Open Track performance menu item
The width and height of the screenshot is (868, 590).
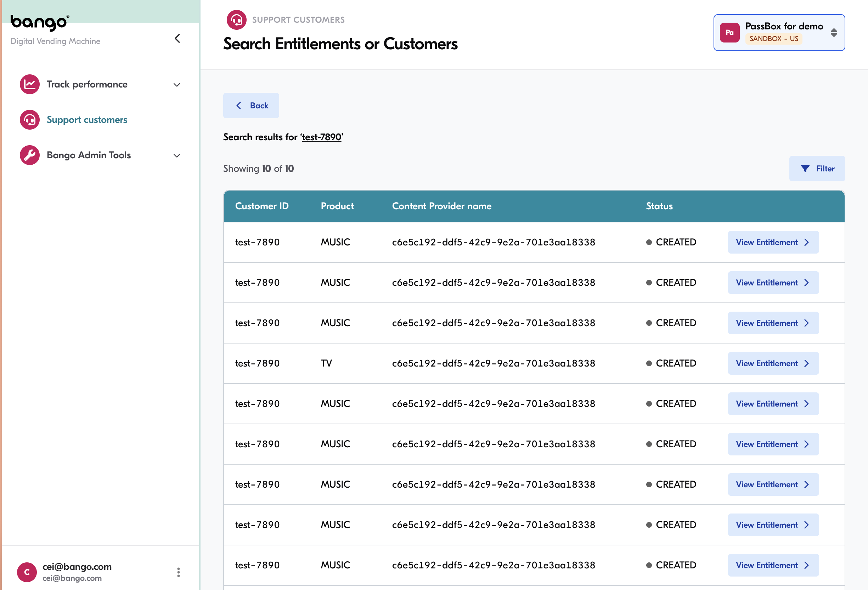coord(100,84)
